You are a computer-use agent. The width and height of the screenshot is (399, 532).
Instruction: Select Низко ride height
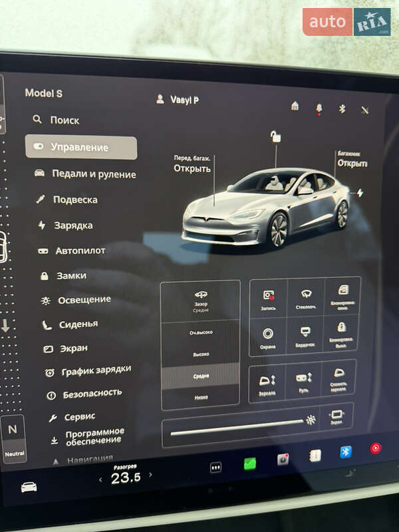[x=201, y=397]
